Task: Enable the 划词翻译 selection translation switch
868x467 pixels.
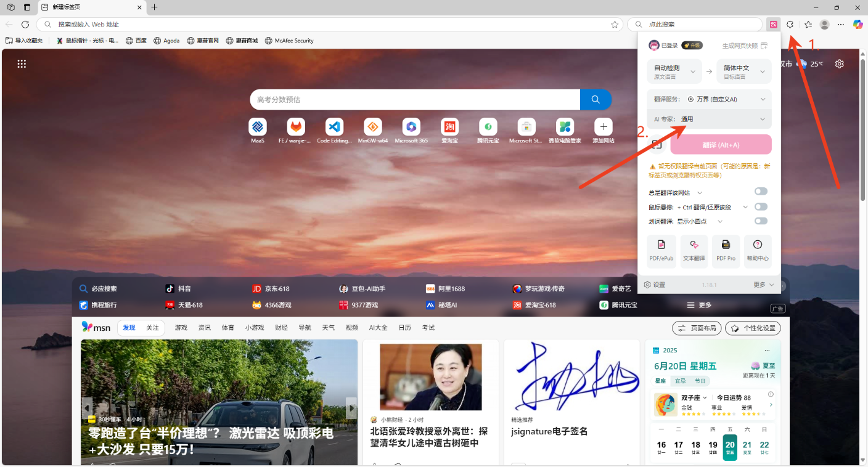Action: [761, 221]
